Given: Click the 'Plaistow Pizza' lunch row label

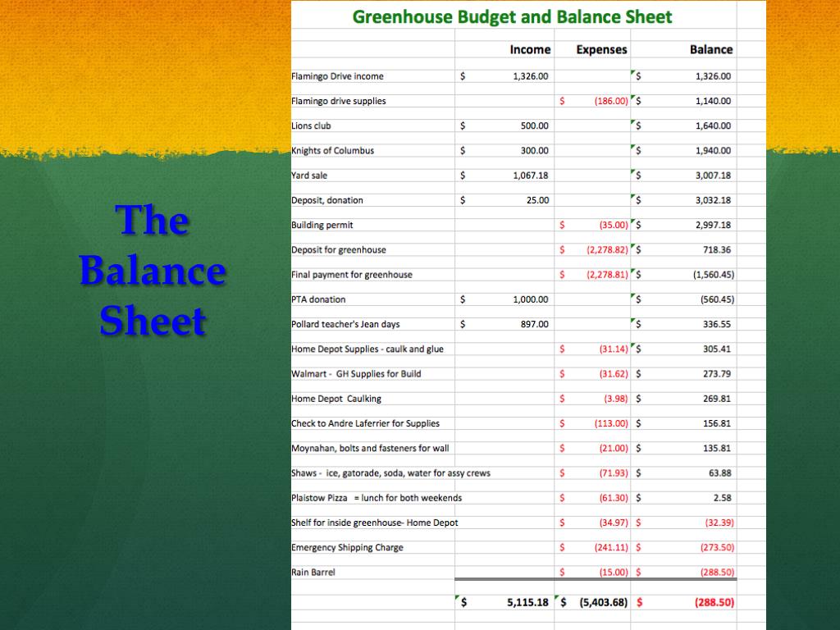Looking at the screenshot, I should tap(377, 498).
